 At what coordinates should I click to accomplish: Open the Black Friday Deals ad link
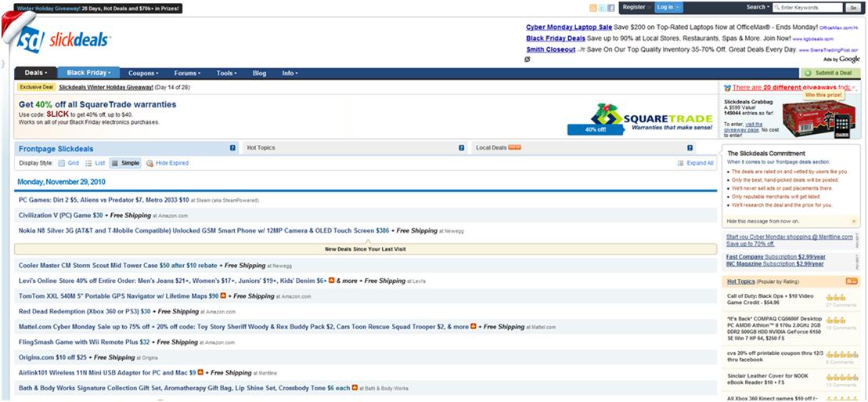tap(555, 38)
